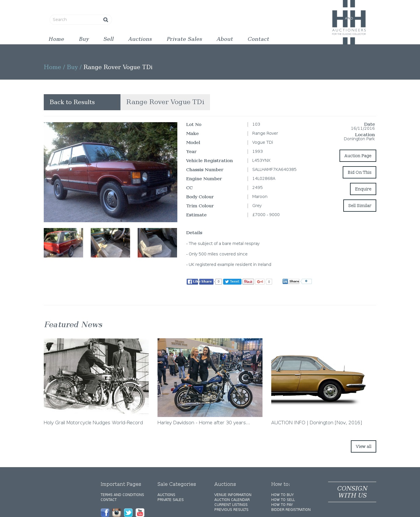
Task: Open the Contact menu item
Action: click(x=258, y=39)
